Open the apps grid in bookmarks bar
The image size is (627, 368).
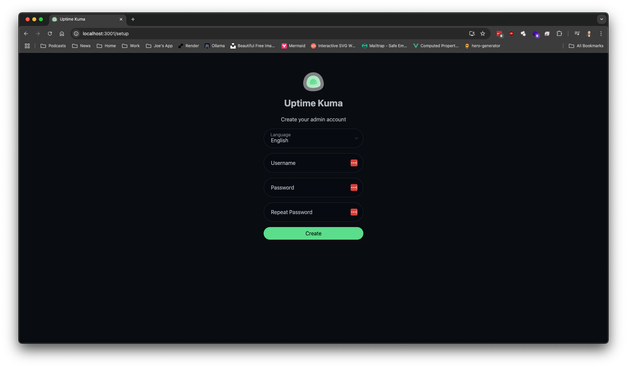27,46
